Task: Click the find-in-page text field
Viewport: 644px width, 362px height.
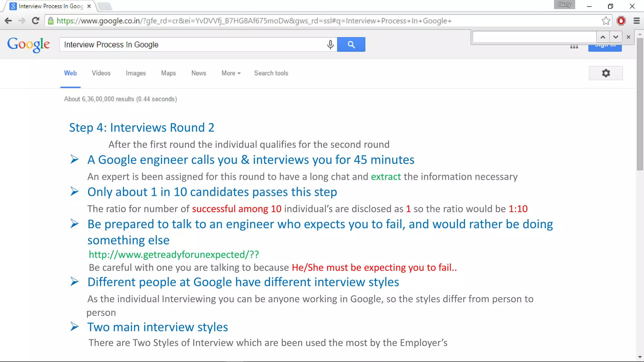Action: tap(535, 37)
